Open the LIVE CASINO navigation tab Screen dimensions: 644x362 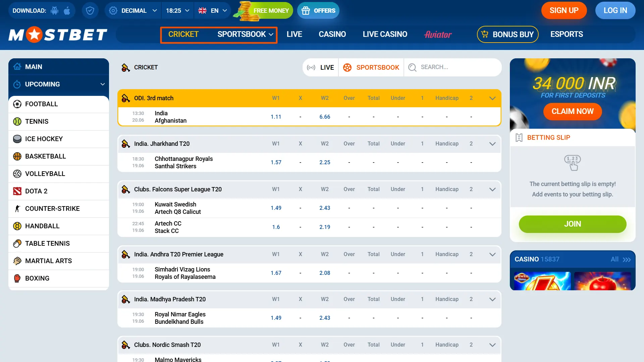click(x=385, y=35)
